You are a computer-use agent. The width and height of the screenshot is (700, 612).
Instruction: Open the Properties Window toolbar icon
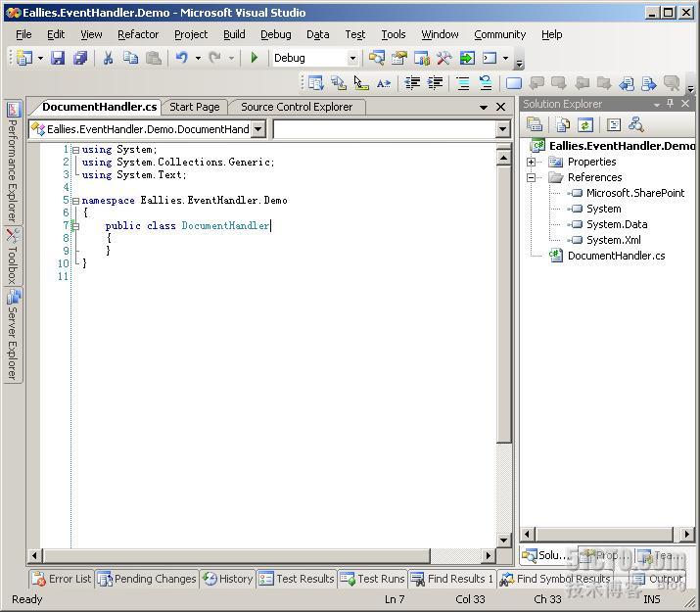click(399, 58)
